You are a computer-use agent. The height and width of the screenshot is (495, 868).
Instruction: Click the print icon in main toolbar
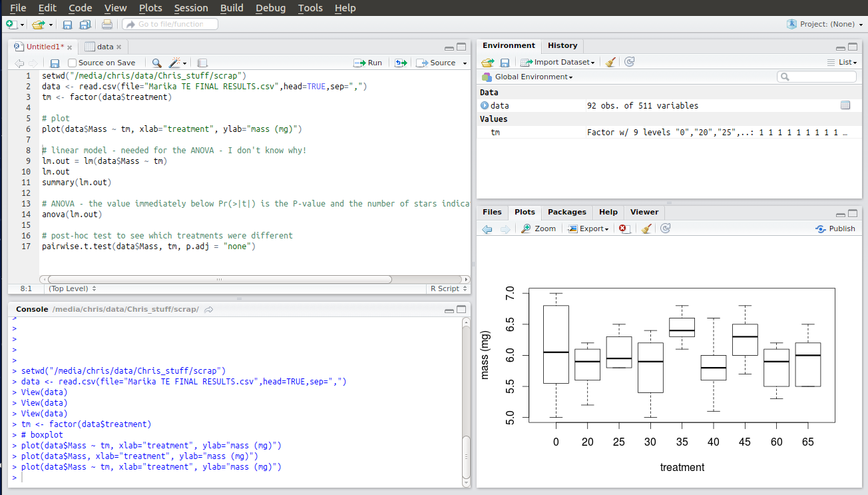click(x=107, y=25)
